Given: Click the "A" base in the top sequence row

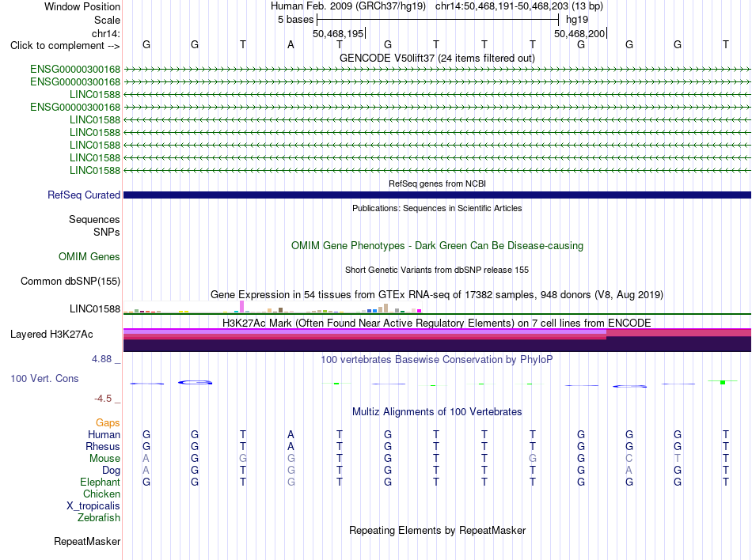Looking at the screenshot, I should (x=291, y=44).
